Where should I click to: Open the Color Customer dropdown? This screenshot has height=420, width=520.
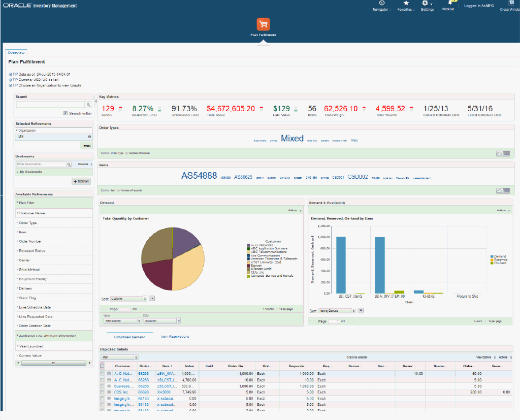click(162, 321)
